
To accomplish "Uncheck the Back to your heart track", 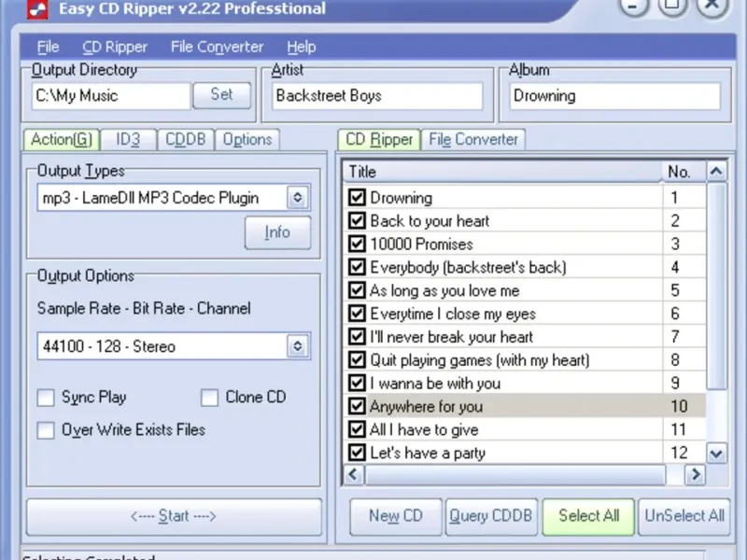I will pos(357,220).
